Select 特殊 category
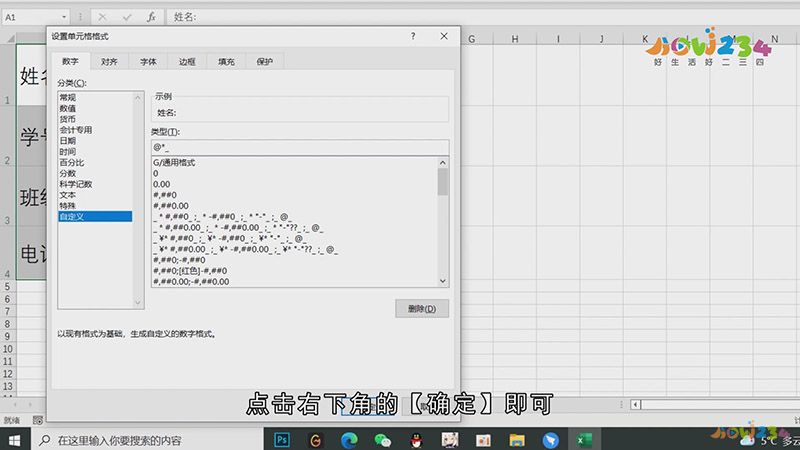This screenshot has height=450, width=800. [x=95, y=206]
